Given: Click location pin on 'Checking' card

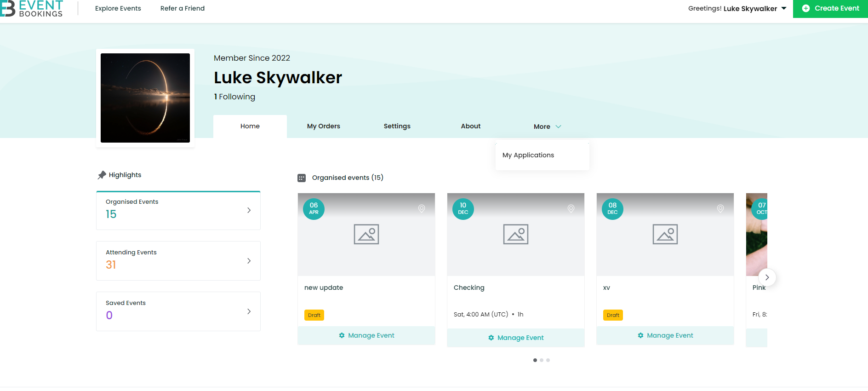Looking at the screenshot, I should pos(571,209).
